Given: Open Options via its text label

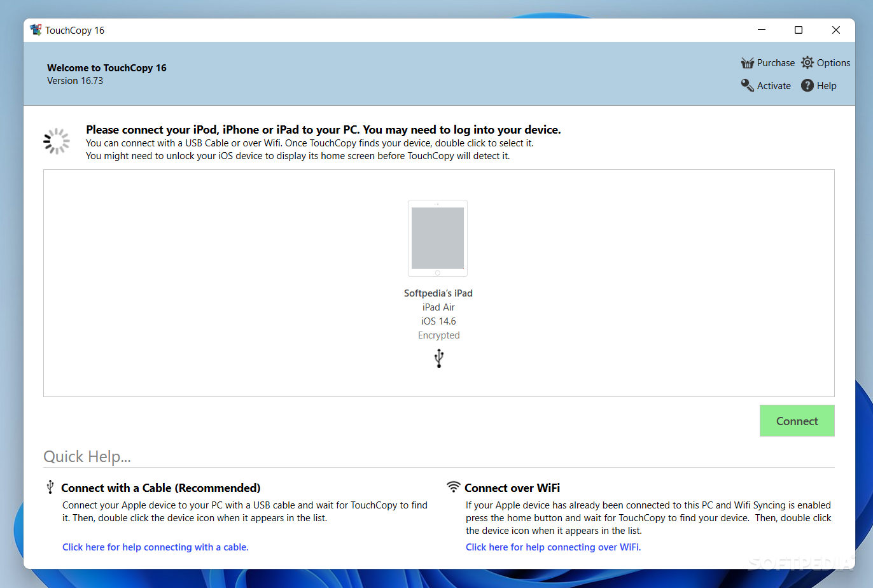Looking at the screenshot, I should pos(834,63).
